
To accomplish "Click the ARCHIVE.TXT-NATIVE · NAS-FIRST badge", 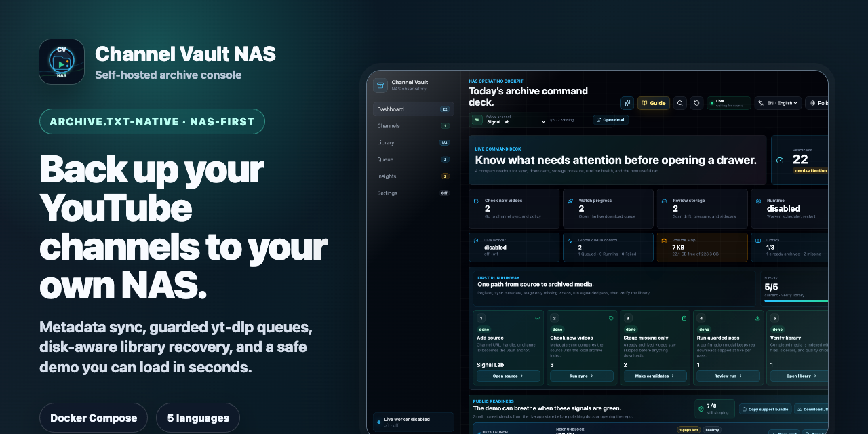I will (x=152, y=122).
